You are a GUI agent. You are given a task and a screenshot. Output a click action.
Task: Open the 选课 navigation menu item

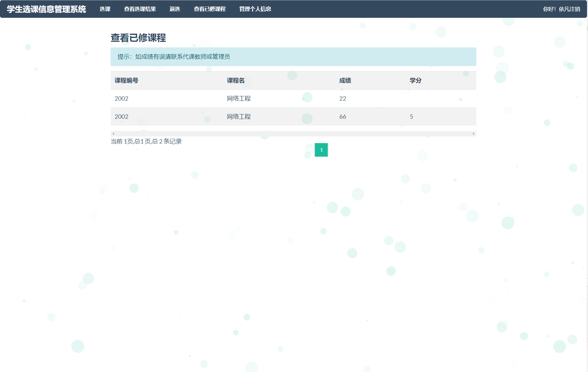tap(105, 9)
